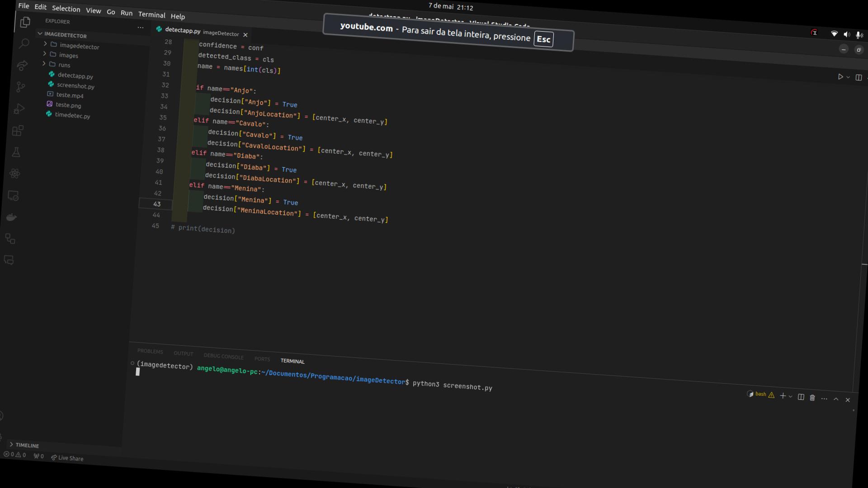Open detectapp.py in the explorer

(x=75, y=76)
